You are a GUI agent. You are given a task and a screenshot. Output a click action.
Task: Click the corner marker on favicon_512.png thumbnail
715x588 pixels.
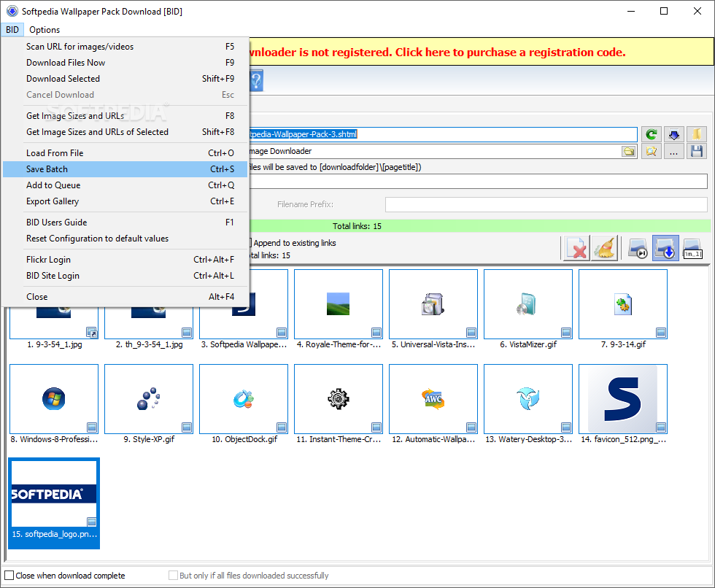661,427
